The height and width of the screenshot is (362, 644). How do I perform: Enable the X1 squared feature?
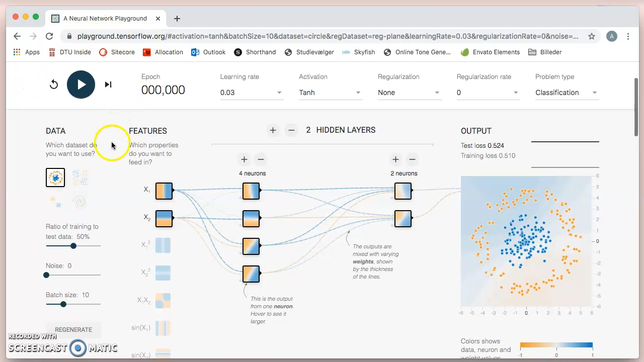point(163,245)
